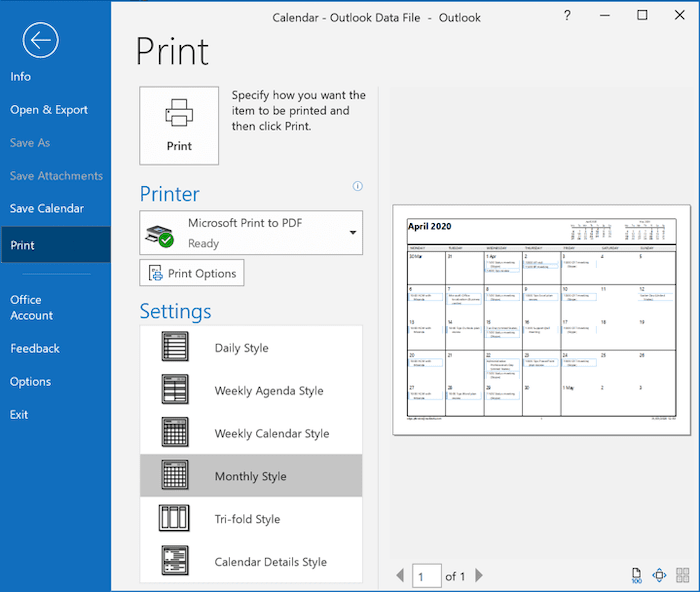This screenshot has width=700, height=592.
Task: Open the Help question mark
Action: pyautogui.click(x=567, y=16)
